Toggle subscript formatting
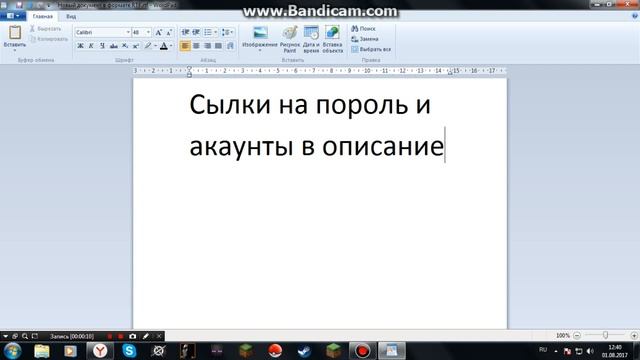The image size is (640, 360). click(125, 46)
